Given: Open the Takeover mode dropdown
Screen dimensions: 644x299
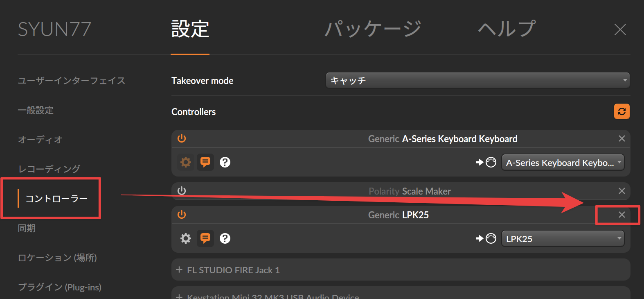Looking at the screenshot, I should click(477, 80).
